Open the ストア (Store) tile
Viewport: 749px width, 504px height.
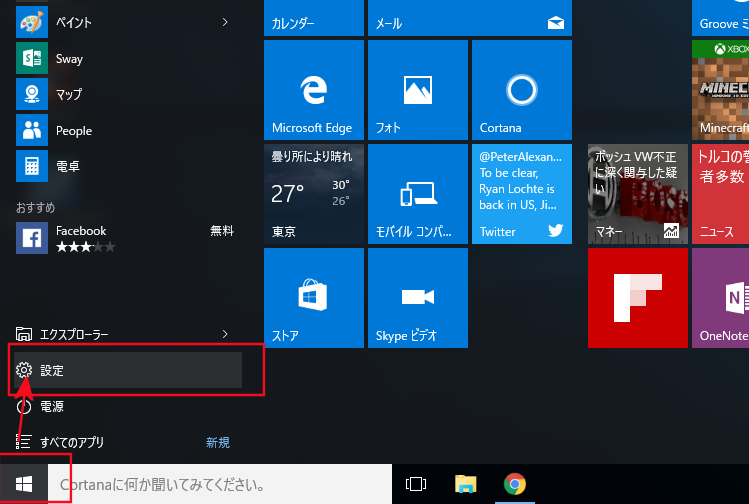click(x=314, y=298)
